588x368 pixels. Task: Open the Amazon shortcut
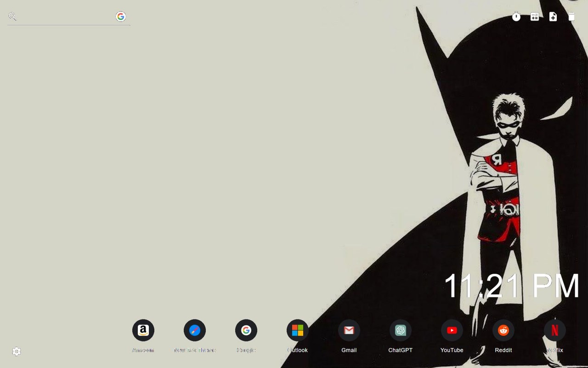click(x=143, y=330)
